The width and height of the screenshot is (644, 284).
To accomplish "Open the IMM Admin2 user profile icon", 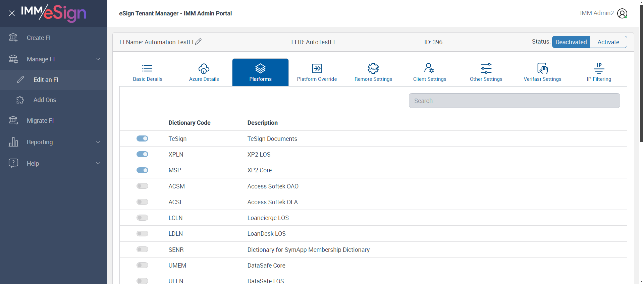I will coord(622,13).
